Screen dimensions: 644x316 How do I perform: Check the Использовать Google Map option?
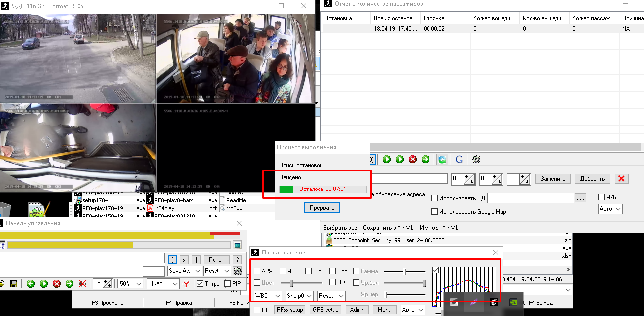pyautogui.click(x=435, y=212)
